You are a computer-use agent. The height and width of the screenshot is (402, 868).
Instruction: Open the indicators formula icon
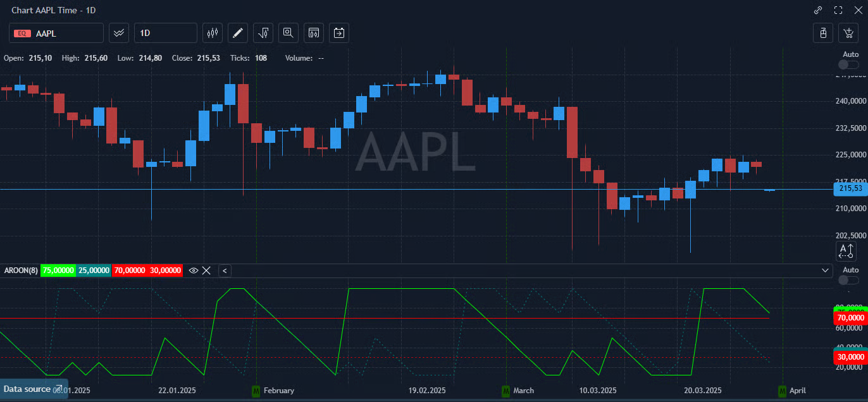(x=263, y=33)
